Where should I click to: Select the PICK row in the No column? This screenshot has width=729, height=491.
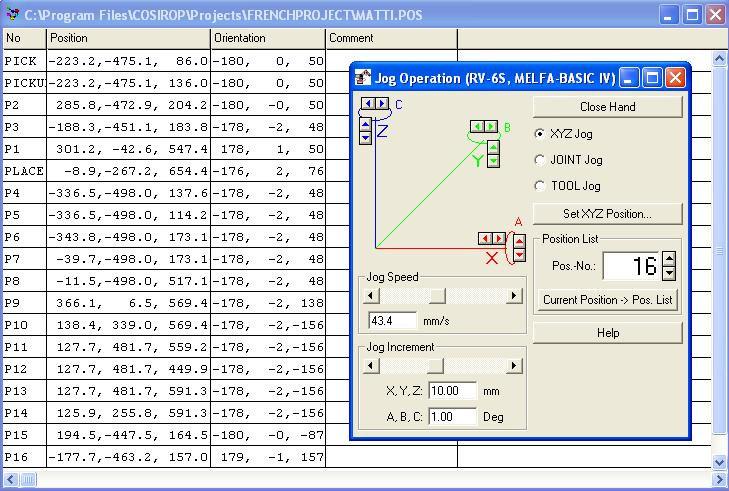click(25, 61)
